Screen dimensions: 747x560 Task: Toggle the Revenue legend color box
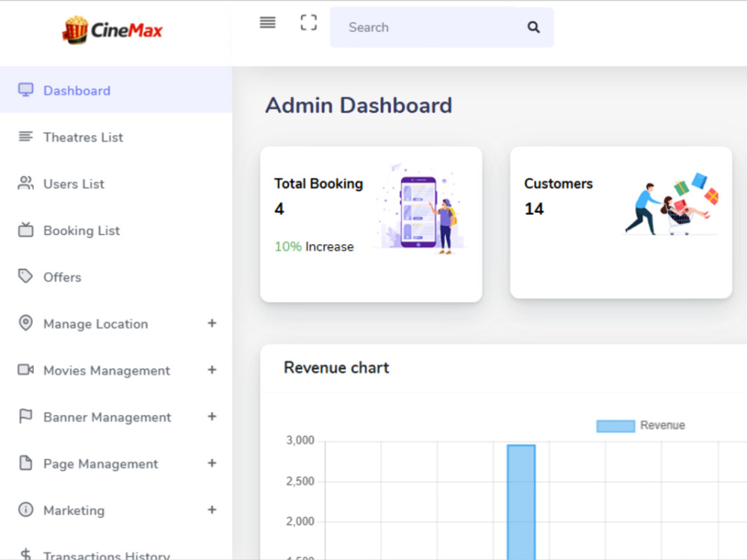616,426
